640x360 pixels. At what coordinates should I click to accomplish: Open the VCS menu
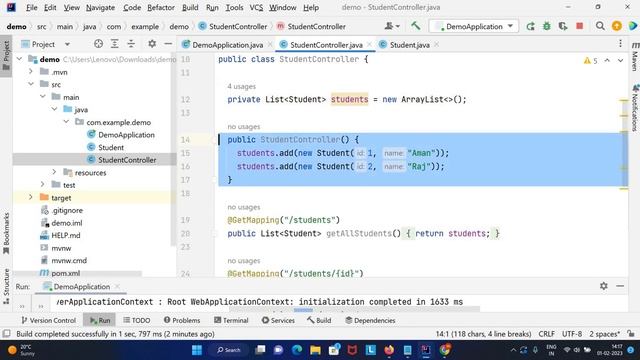point(256,7)
